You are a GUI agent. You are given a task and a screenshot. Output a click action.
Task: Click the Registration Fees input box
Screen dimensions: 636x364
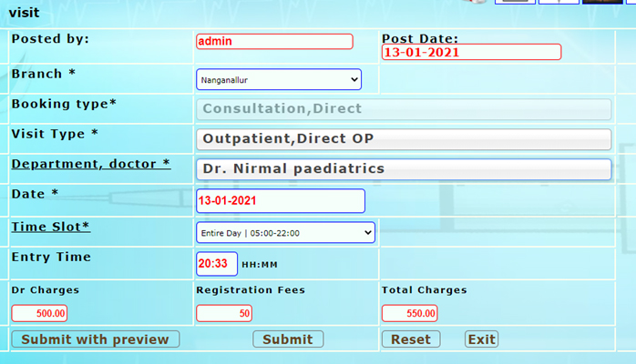point(224,313)
